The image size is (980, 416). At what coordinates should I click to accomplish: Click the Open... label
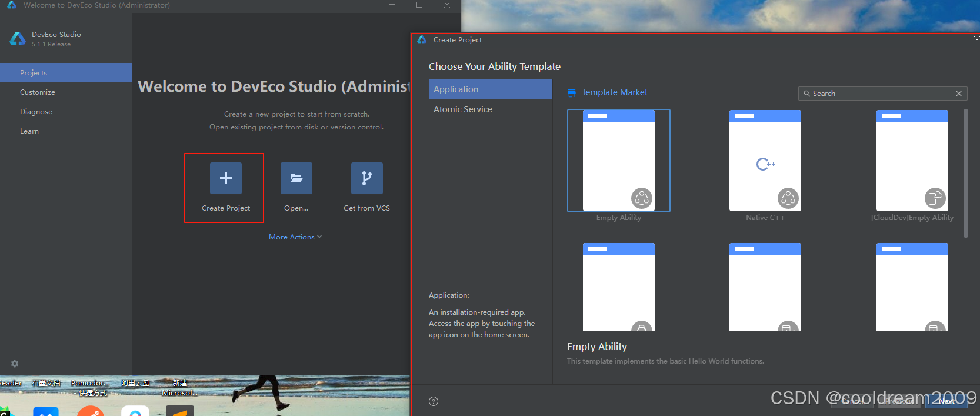tap(296, 208)
